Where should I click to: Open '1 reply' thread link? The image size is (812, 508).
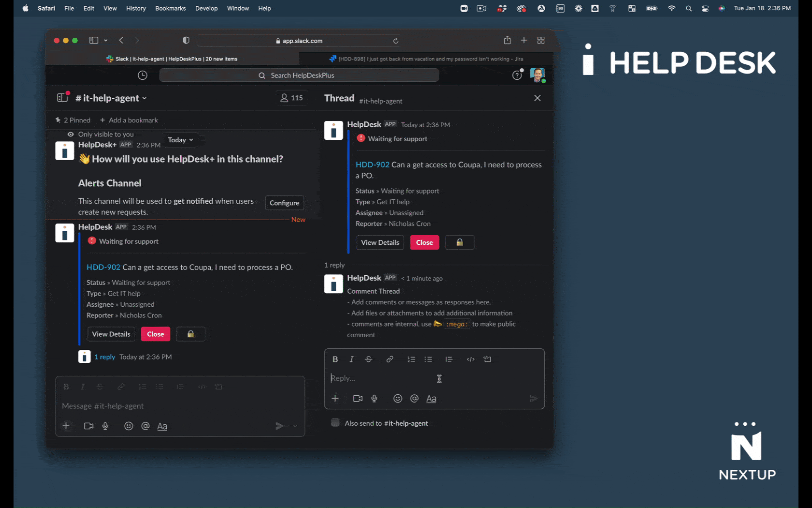pyautogui.click(x=104, y=357)
